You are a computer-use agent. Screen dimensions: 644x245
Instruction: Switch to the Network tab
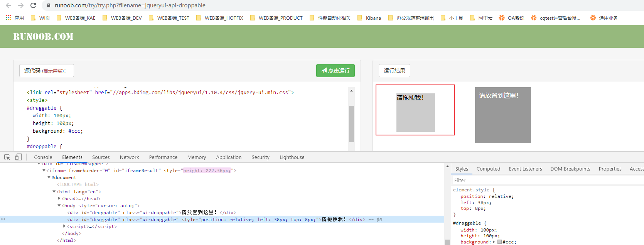pos(129,157)
